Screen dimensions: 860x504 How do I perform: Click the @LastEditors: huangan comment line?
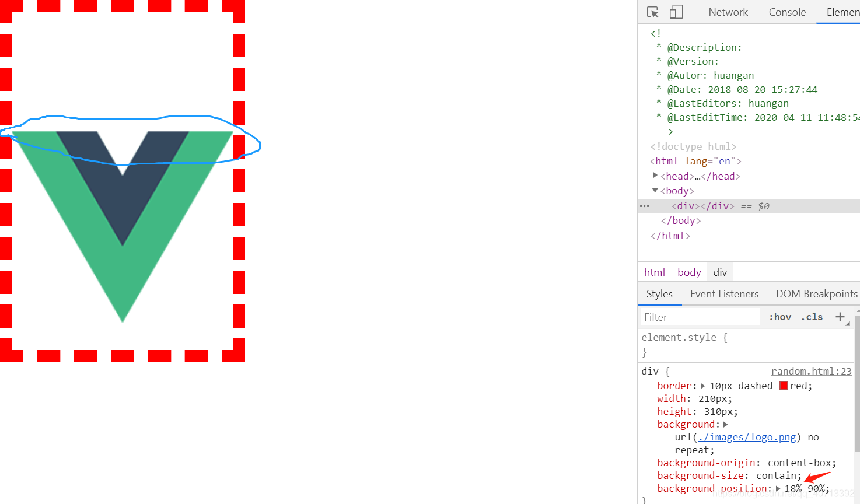coord(722,103)
